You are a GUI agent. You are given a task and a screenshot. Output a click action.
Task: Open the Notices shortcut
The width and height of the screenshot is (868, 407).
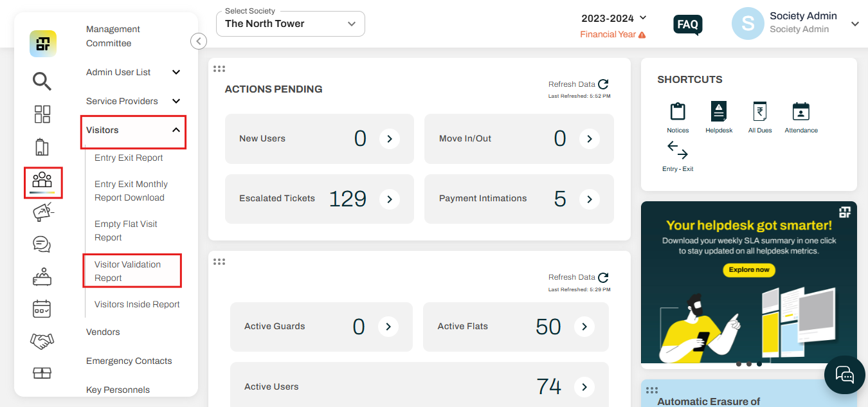point(677,116)
